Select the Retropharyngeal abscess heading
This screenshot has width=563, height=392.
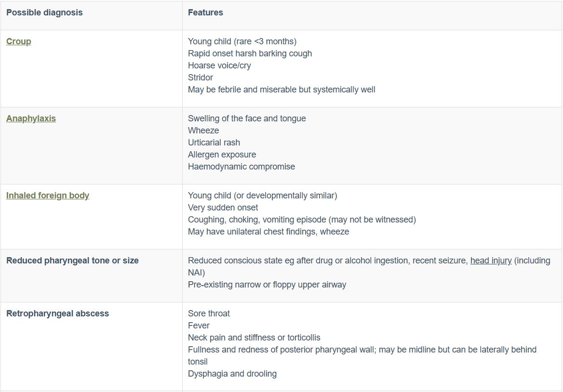(x=57, y=314)
